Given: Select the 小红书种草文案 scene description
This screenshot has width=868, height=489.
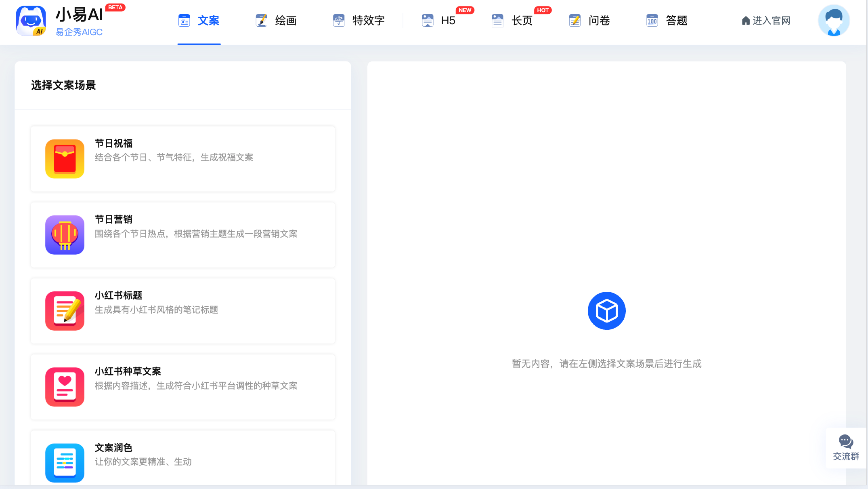Looking at the screenshot, I should point(196,386).
